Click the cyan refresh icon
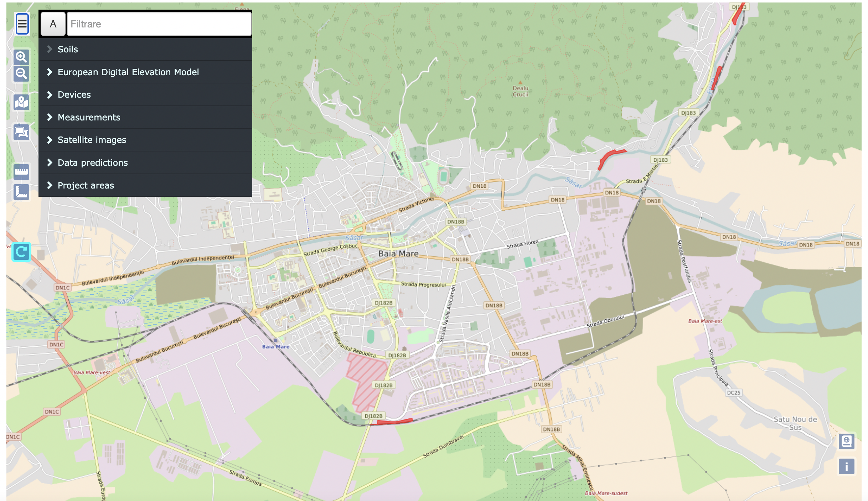This screenshot has width=868, height=501. point(21,252)
